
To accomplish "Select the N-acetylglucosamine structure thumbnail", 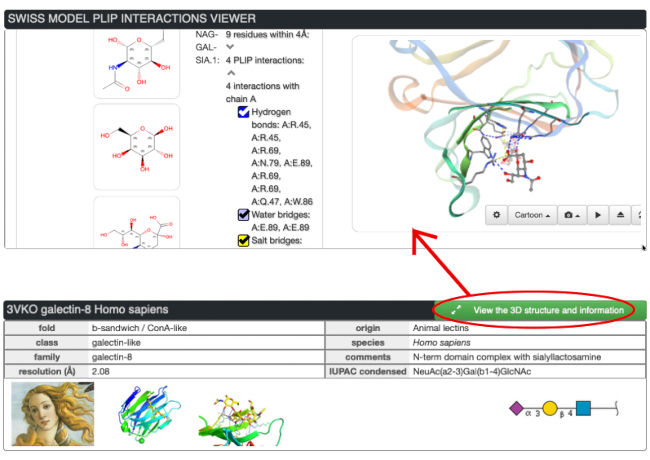I will point(137,63).
